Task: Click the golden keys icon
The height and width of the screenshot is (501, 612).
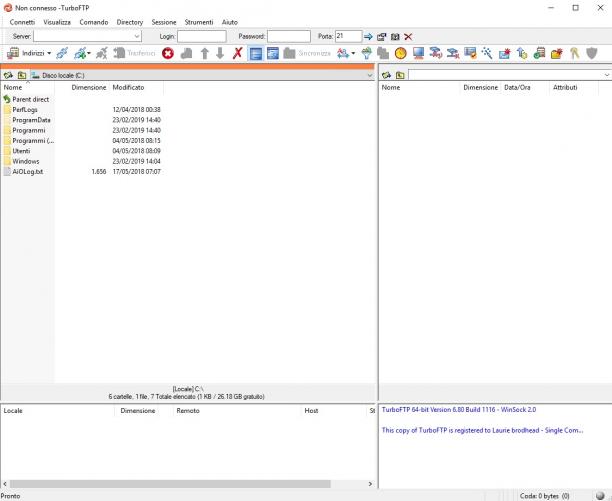Action: (575, 53)
